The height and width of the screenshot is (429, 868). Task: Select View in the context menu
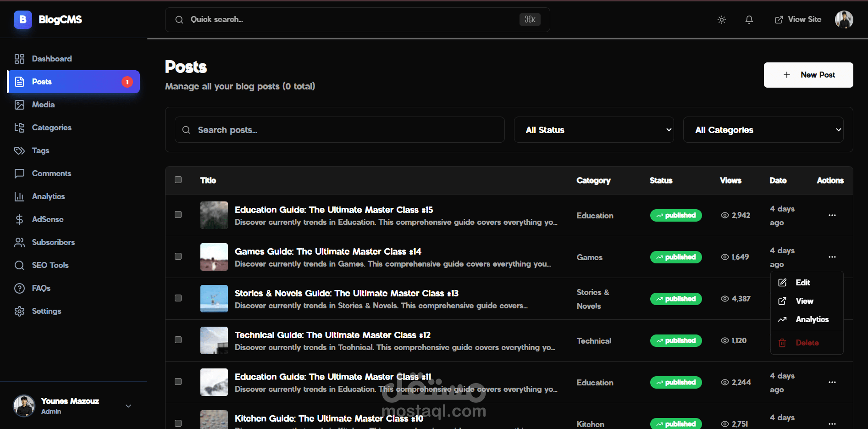coord(807,301)
